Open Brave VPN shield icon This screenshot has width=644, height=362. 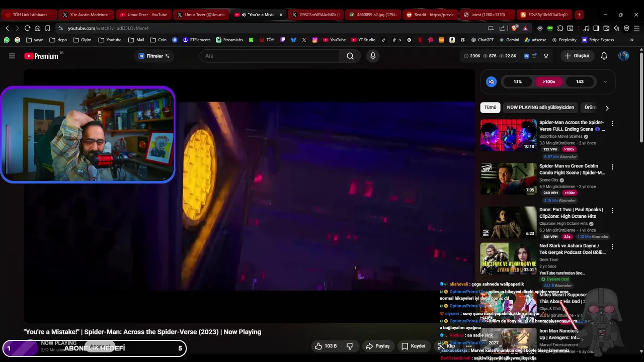click(x=626, y=28)
